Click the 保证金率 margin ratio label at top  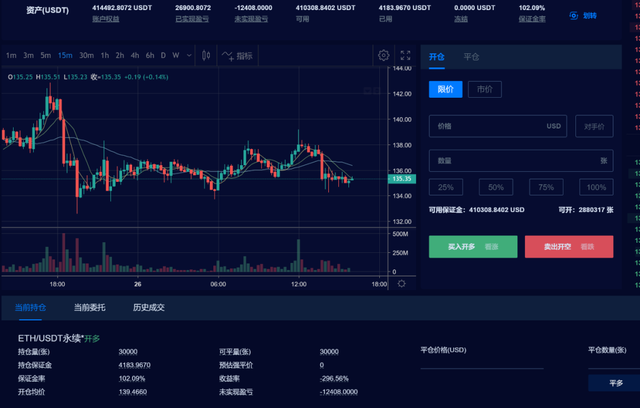tap(532, 19)
